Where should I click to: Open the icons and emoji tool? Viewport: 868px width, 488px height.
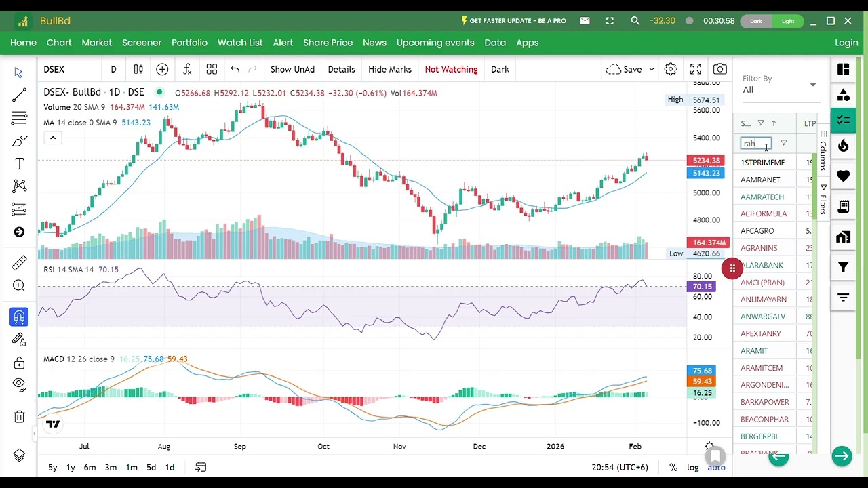(x=19, y=232)
